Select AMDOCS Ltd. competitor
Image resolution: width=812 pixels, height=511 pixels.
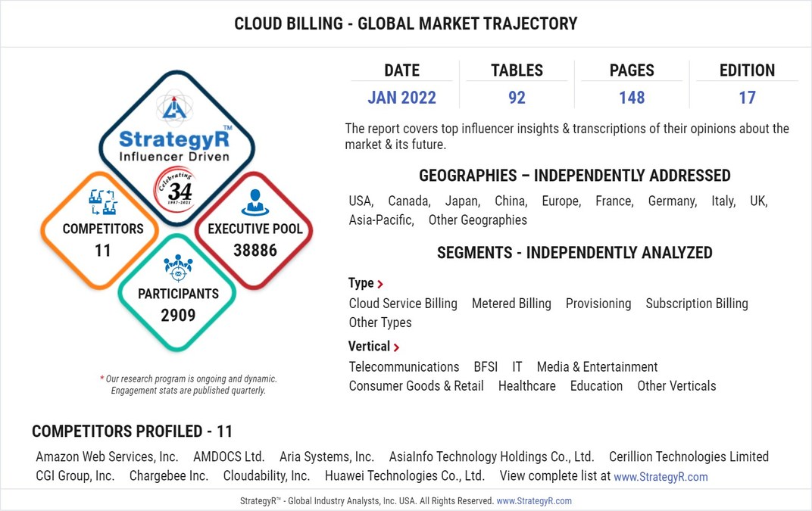[229, 456]
